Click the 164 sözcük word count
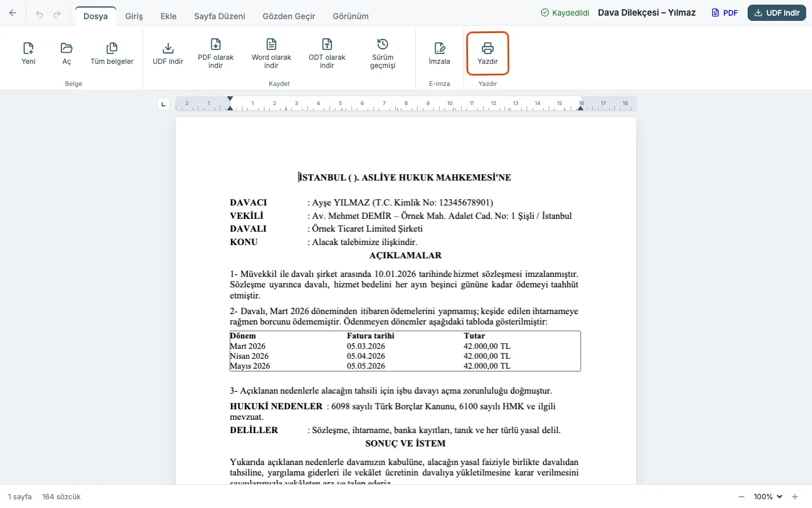The width and height of the screenshot is (812, 508). point(61,497)
